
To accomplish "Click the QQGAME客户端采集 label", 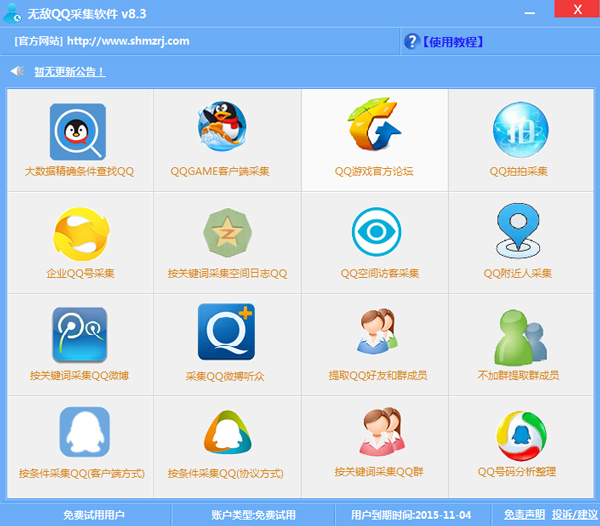I will 220,171.
